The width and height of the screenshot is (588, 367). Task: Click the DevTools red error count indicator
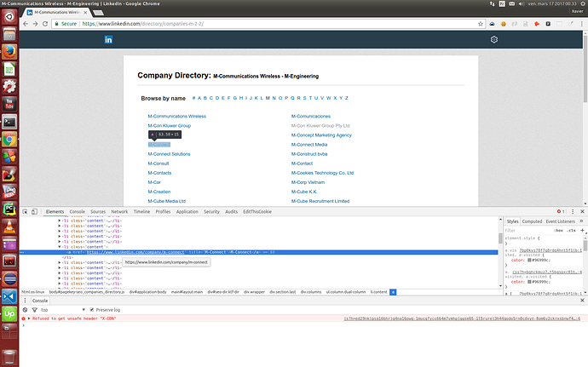tap(561, 211)
